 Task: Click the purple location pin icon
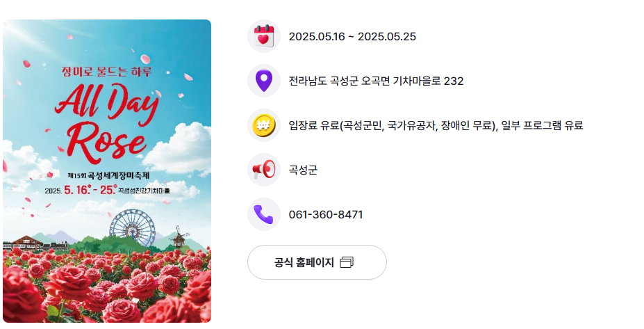tap(264, 81)
